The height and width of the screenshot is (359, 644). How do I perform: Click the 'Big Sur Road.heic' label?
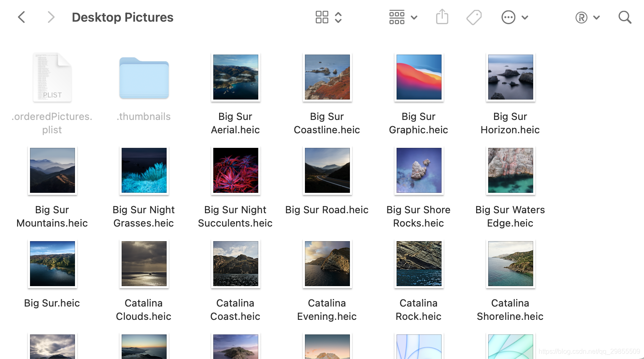[327, 210]
